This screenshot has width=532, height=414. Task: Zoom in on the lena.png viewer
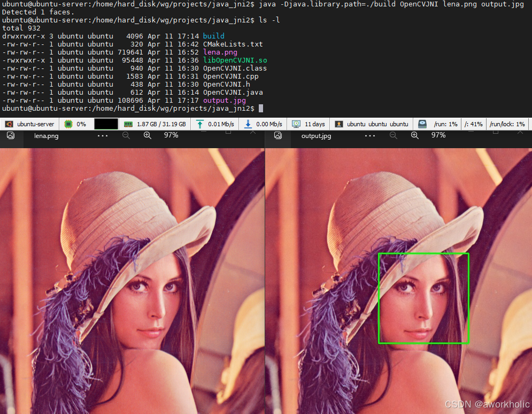[147, 135]
